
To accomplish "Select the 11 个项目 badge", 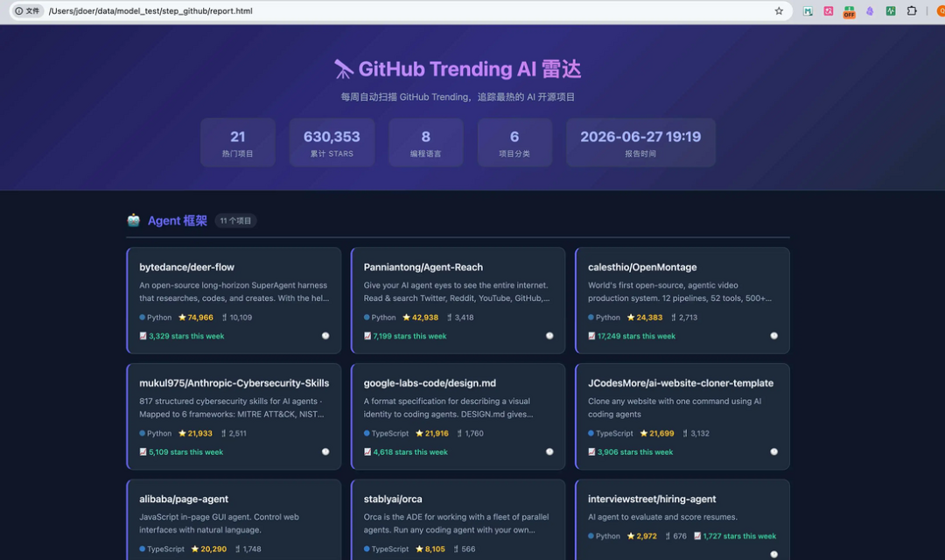I will pyautogui.click(x=235, y=220).
